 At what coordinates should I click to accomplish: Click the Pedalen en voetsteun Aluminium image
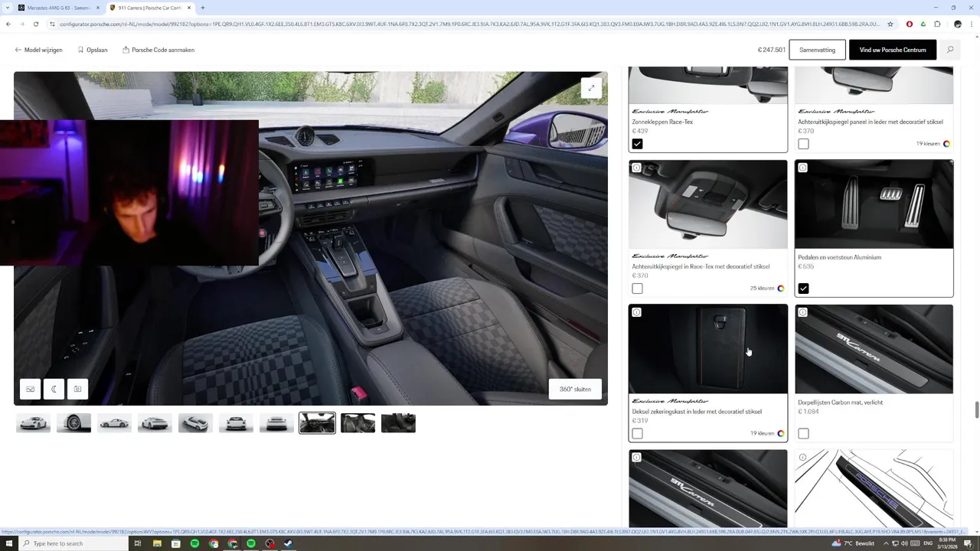(x=874, y=204)
